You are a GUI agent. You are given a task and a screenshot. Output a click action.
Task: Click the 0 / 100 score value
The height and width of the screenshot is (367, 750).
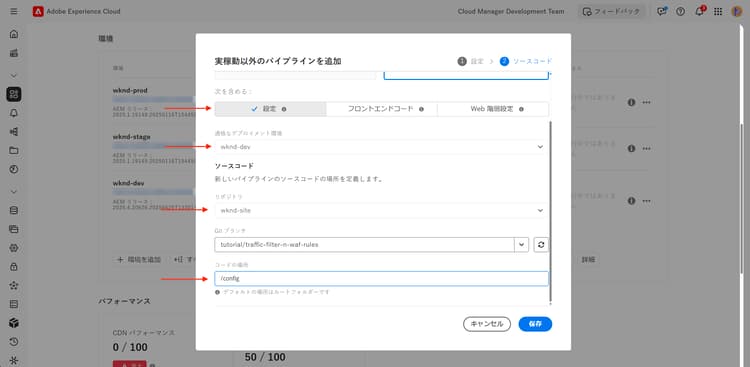130,347
